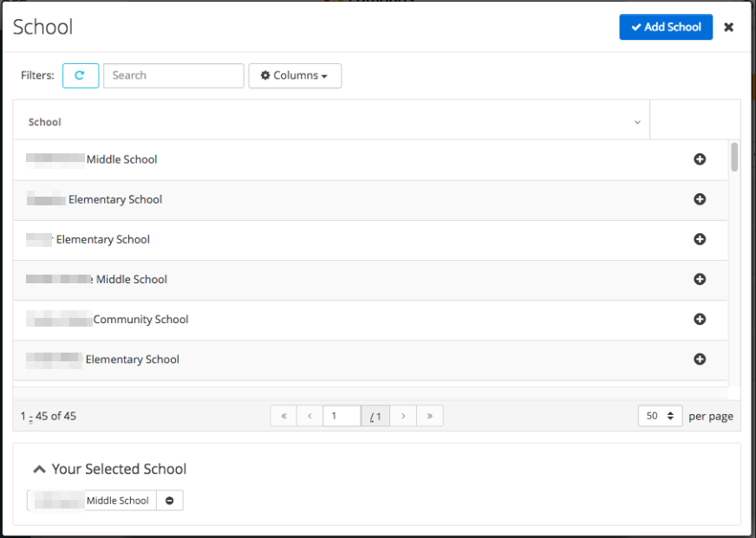Viewport: 756px width, 538px height.
Task: Add the first Middle School with plus icon
Action: [x=700, y=159]
